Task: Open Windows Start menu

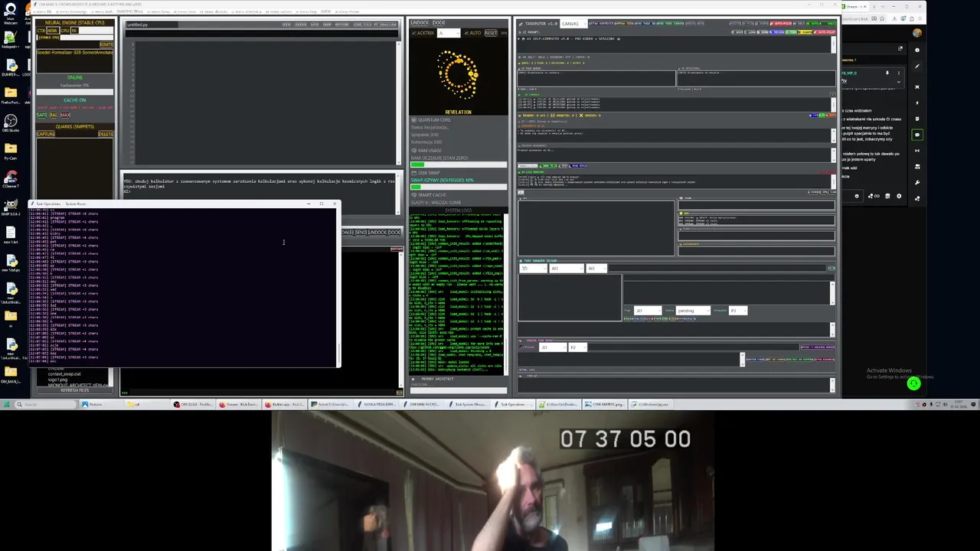Action: pyautogui.click(x=7, y=404)
